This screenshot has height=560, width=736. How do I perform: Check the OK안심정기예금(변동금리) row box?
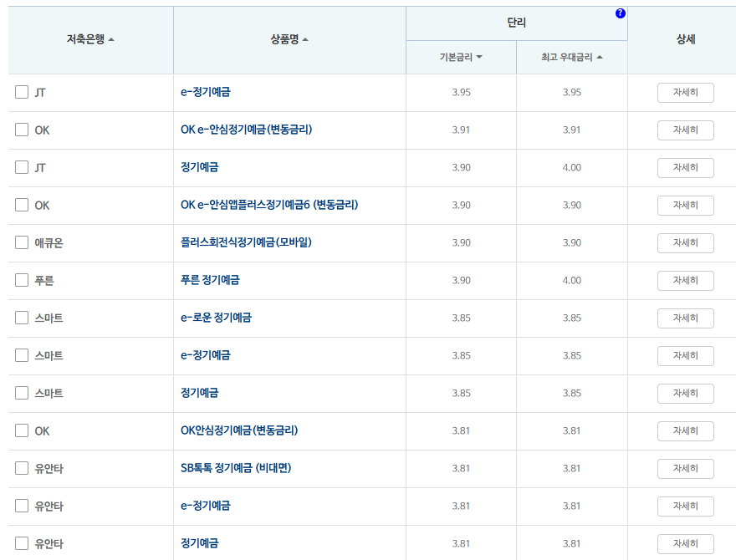tap(22, 430)
